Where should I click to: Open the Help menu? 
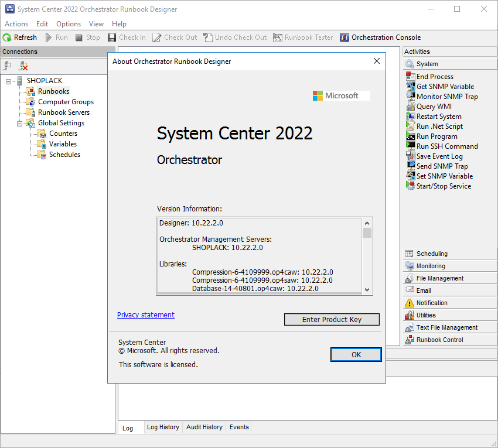coord(119,24)
